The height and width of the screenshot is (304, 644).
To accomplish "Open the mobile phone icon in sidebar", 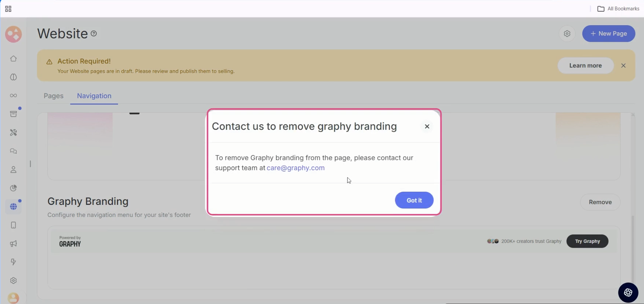I will 14,225.
